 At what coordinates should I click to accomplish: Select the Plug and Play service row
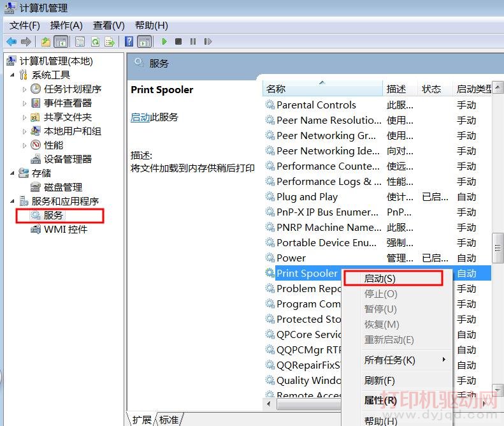point(377,196)
